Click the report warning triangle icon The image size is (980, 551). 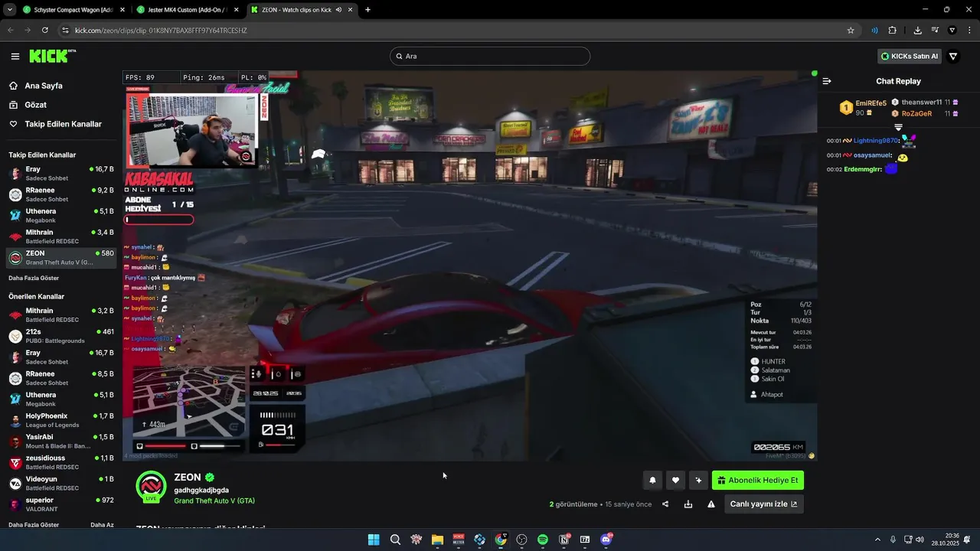[x=711, y=504]
